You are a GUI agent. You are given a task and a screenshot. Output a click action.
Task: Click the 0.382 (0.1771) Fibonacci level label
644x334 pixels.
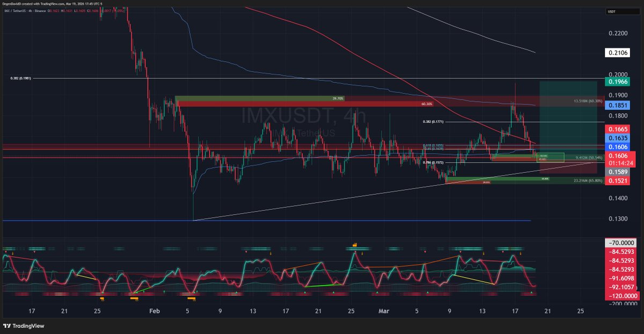[434, 122]
